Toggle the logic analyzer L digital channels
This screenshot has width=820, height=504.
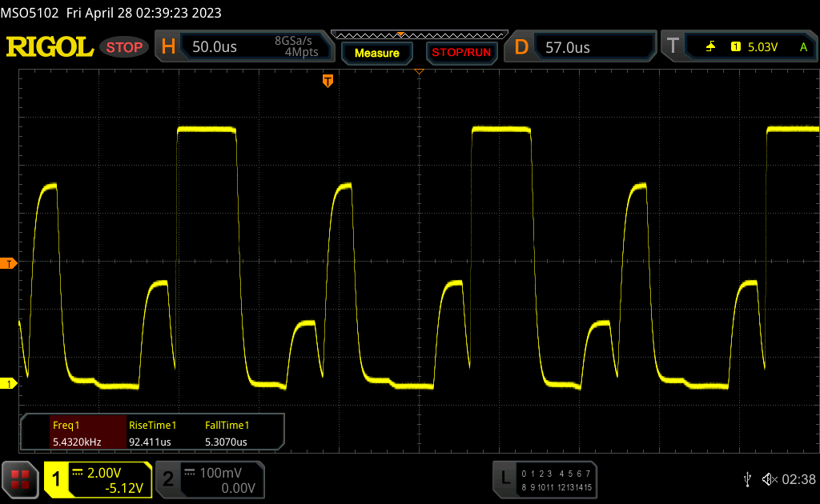(x=546, y=479)
